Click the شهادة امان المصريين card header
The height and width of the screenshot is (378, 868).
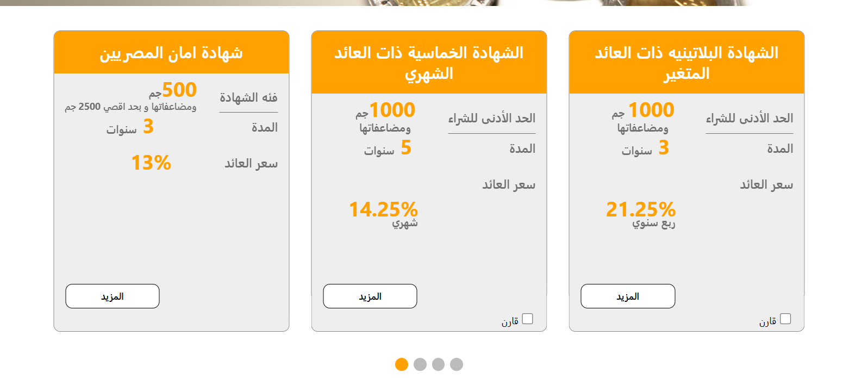point(171,53)
